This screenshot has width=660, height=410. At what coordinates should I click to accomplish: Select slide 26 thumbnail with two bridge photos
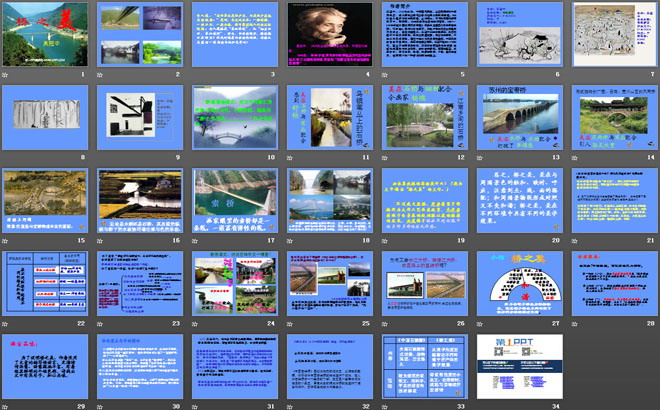pos(425,284)
